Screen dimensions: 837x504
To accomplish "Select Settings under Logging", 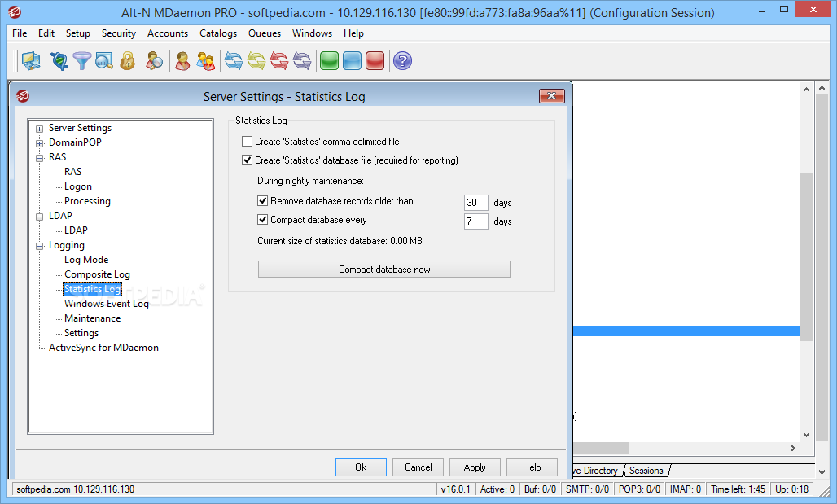I will 81,333.
